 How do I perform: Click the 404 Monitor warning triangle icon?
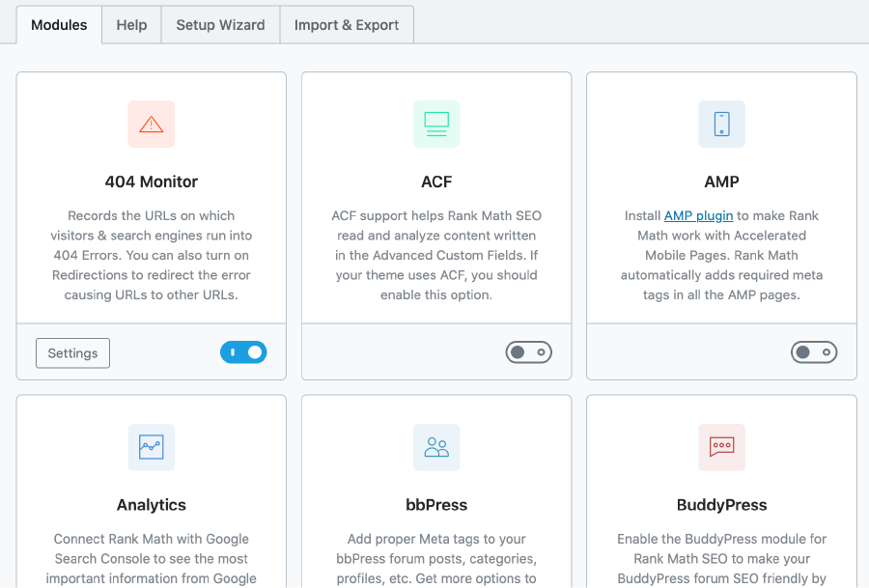pyautogui.click(x=152, y=125)
